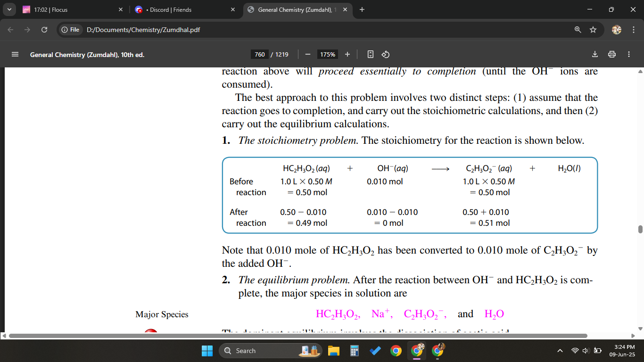This screenshot has width=644, height=362.
Task: Click the document title General Chemistry (Zumdahl), 10th ed.
Action: tap(87, 55)
